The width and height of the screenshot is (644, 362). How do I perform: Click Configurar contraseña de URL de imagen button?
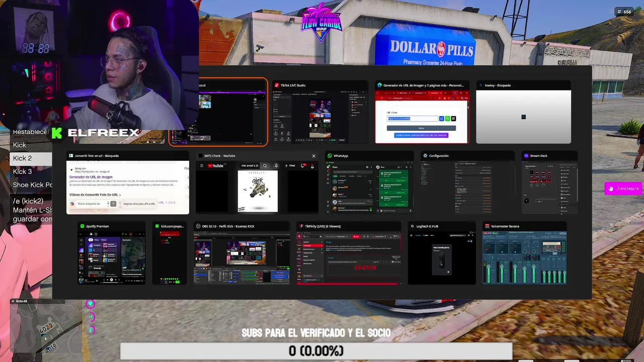coord(421,135)
